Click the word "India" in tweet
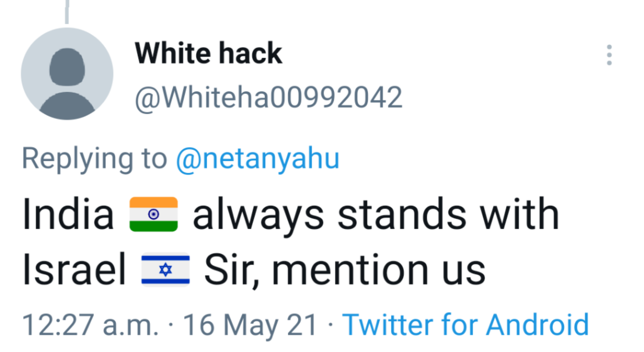The height and width of the screenshot is (352, 644). pos(68,214)
